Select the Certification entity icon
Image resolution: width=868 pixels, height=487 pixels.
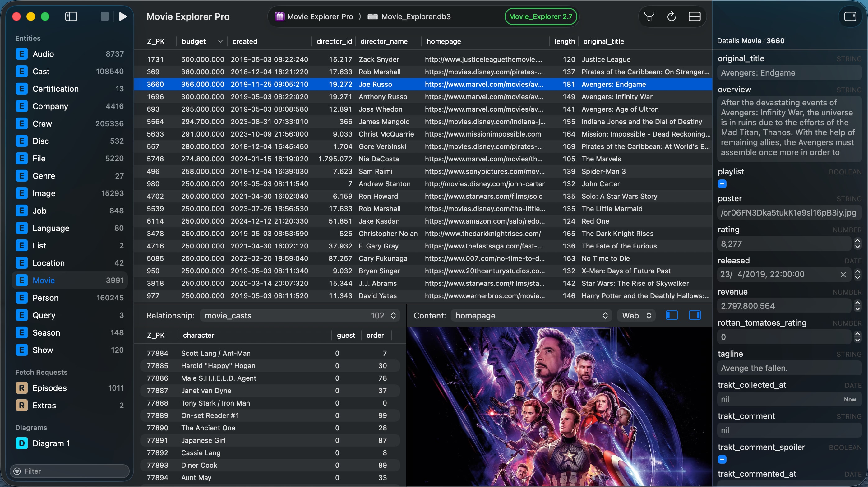pos(21,89)
